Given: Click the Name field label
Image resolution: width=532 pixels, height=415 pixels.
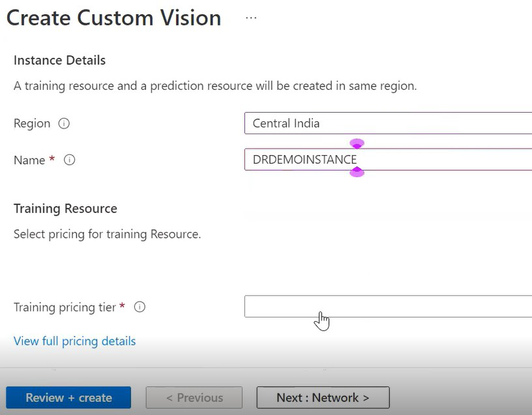Looking at the screenshot, I should coord(29,160).
